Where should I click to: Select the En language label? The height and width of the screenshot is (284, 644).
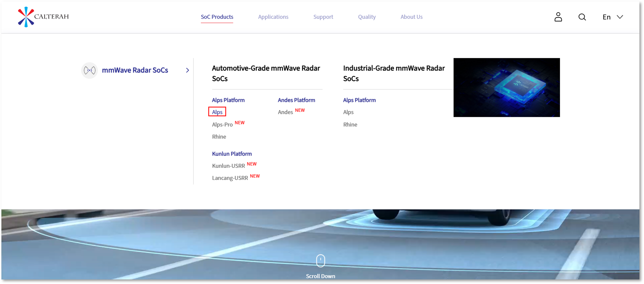(x=606, y=17)
